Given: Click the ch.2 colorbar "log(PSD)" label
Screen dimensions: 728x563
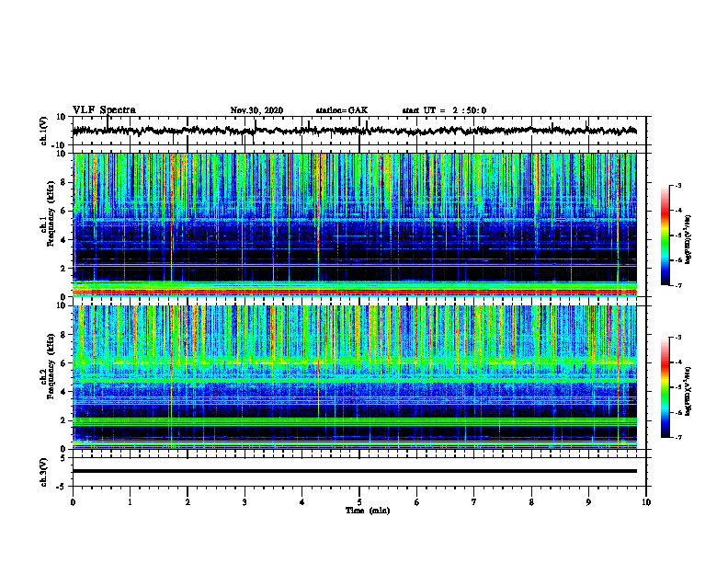Looking at the screenshot, I should (688, 390).
